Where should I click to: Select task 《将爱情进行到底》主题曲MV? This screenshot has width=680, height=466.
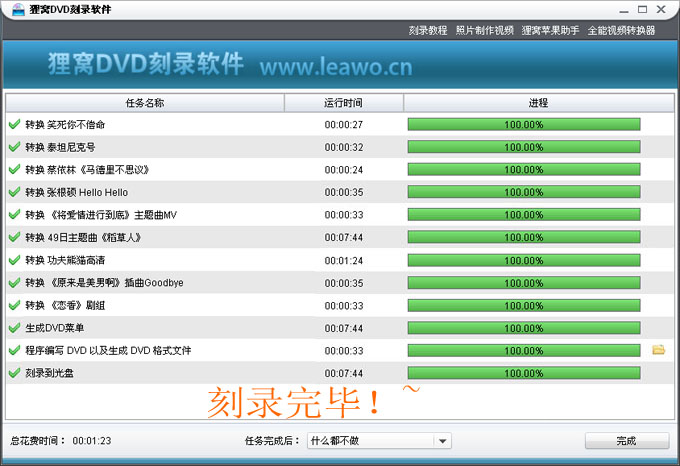(101, 215)
